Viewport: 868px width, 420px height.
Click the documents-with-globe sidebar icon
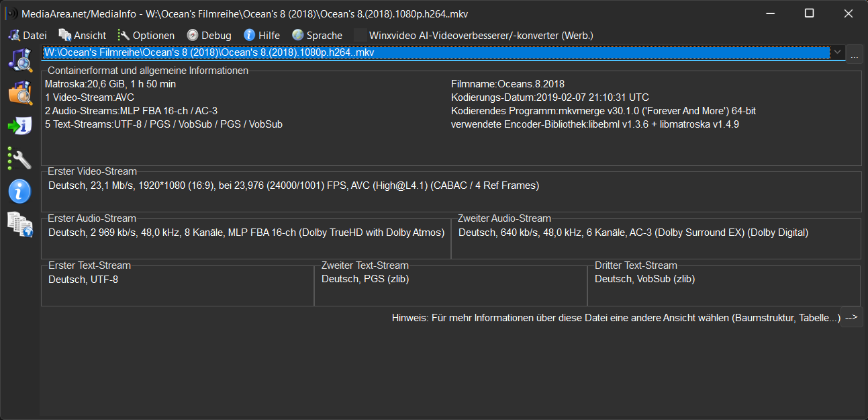click(x=20, y=224)
